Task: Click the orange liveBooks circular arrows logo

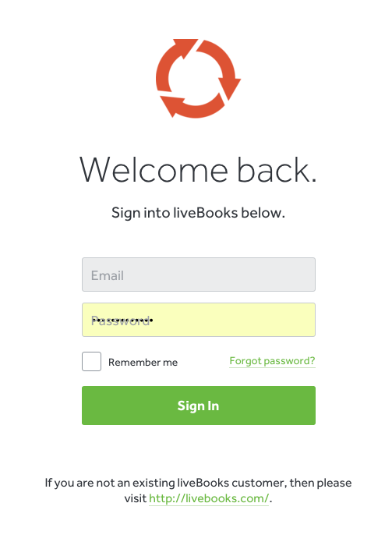Action: (x=198, y=79)
